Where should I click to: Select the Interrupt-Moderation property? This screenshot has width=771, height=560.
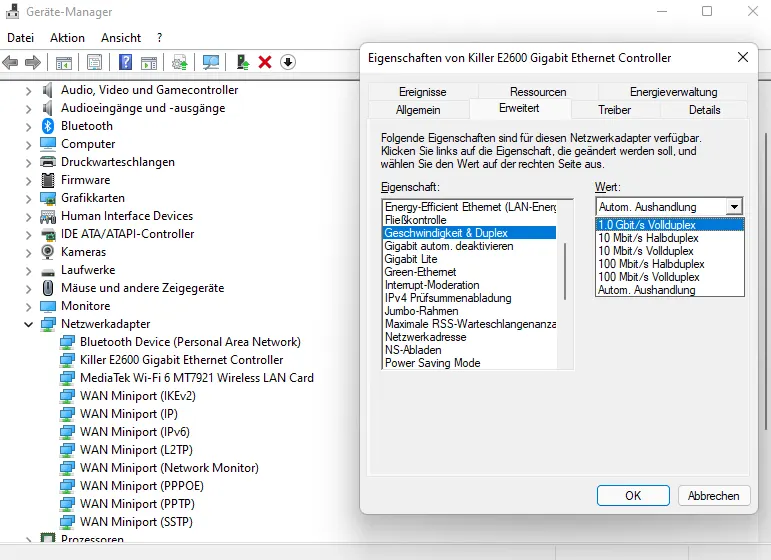[470, 285]
